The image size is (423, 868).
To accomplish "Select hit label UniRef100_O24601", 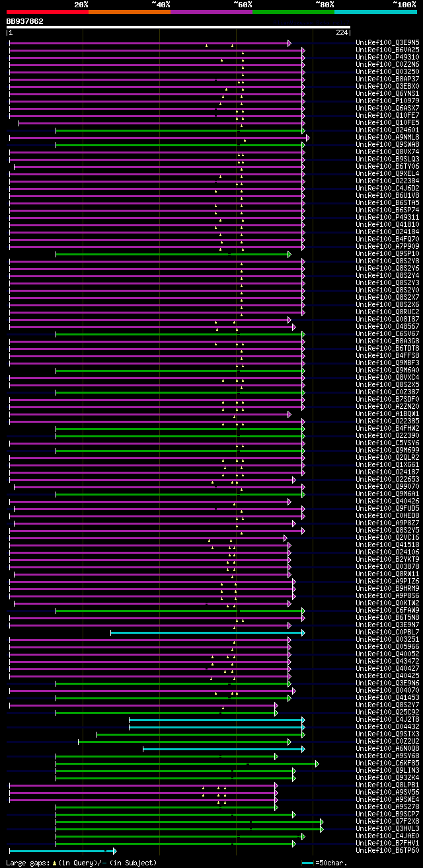I will [387, 130].
